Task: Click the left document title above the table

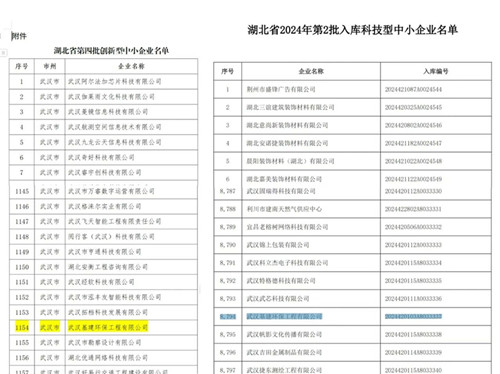Action: click(111, 51)
